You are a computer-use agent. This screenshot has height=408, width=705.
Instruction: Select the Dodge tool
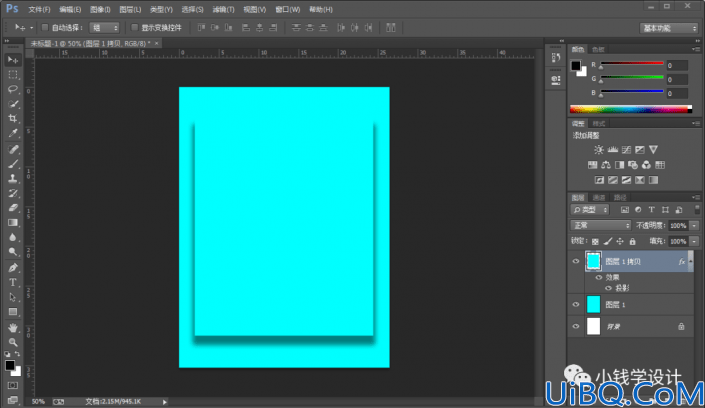(x=13, y=252)
